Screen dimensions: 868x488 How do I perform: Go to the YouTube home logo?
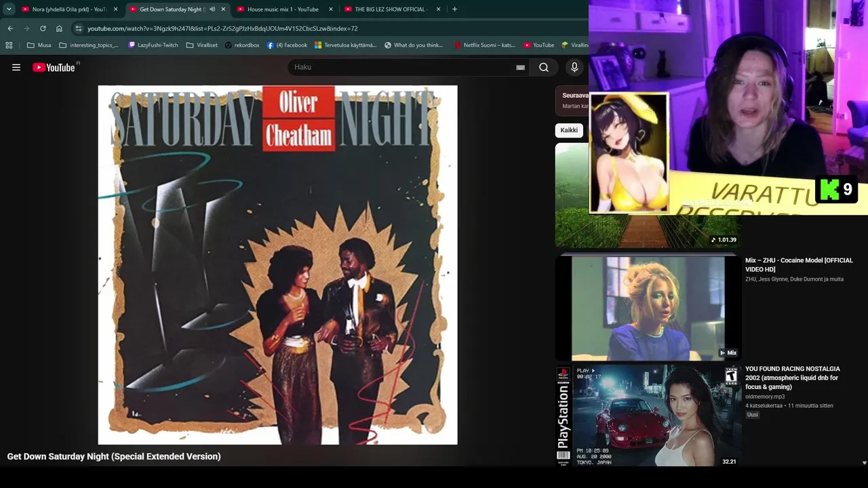point(54,67)
